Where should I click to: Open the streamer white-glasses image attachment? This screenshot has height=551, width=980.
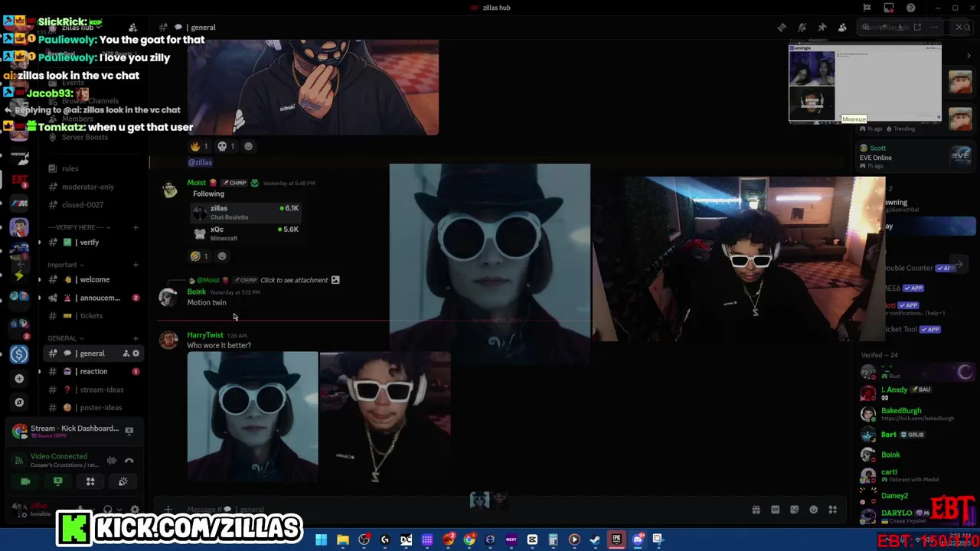(x=385, y=417)
